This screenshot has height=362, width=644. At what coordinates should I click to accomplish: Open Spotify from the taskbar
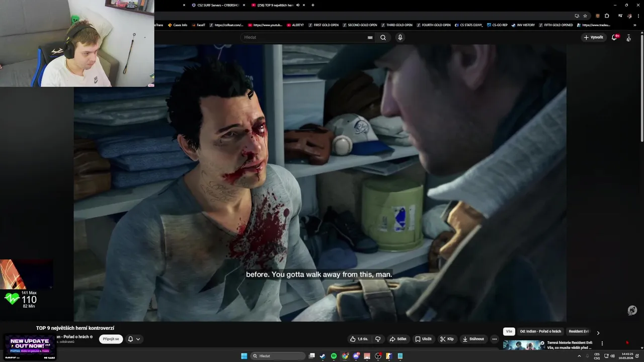click(x=334, y=356)
